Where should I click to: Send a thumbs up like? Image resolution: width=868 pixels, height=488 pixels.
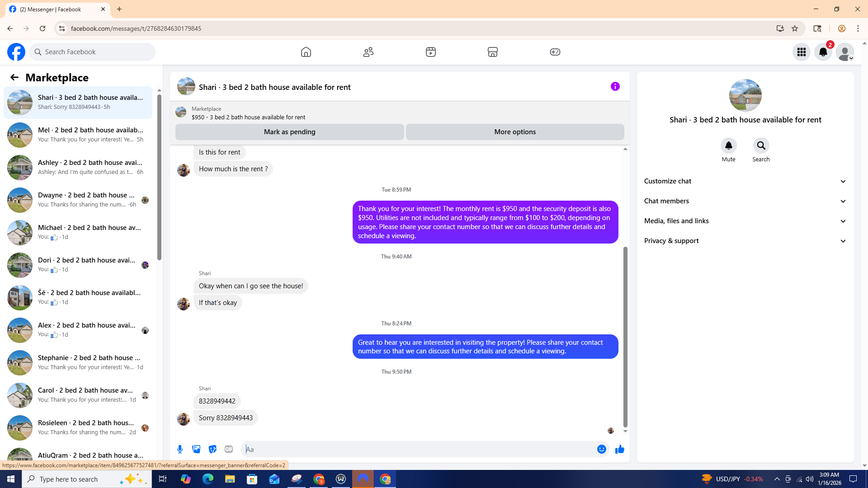[619, 449]
